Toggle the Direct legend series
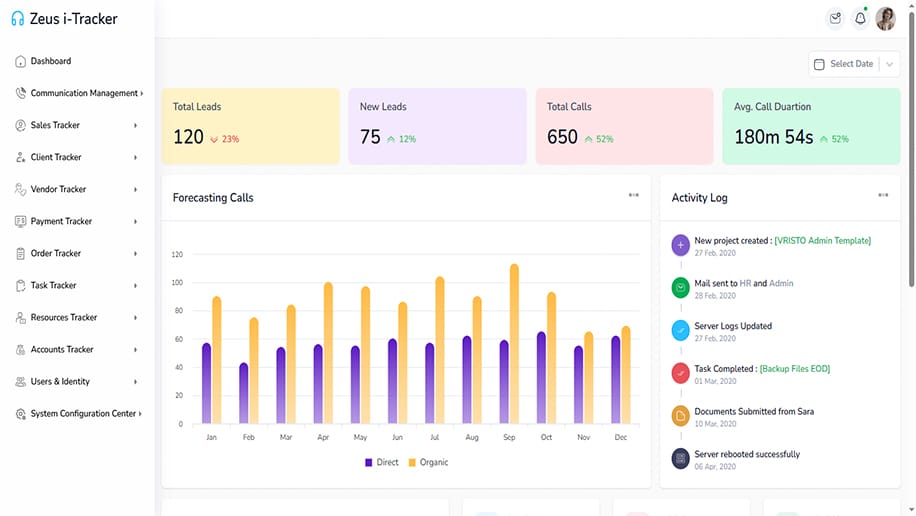This screenshot has width=916, height=516. (382, 462)
